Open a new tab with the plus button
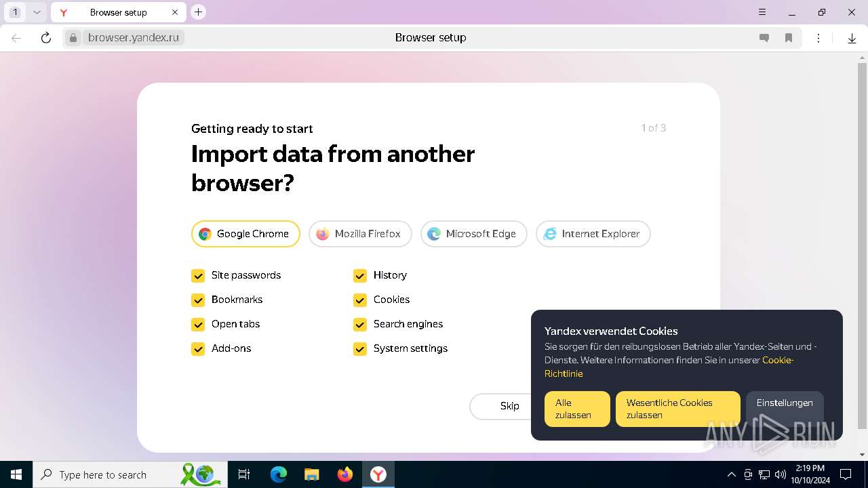 tap(198, 12)
